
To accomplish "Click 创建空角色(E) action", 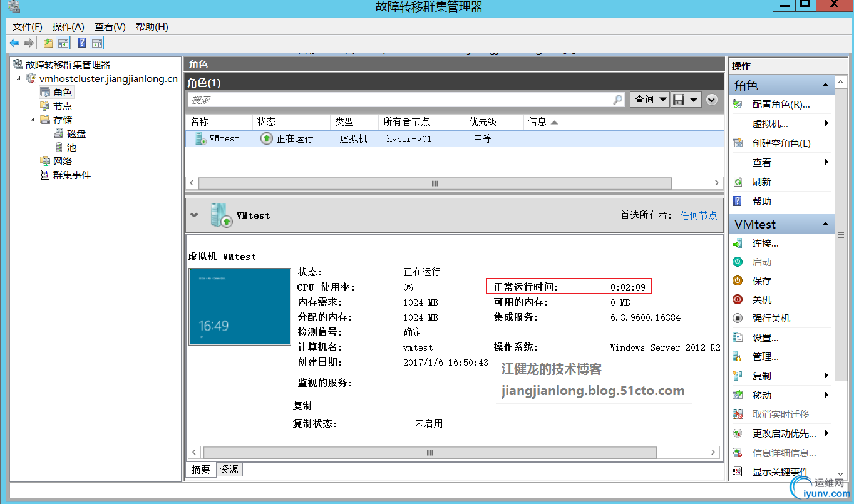I will tap(781, 143).
